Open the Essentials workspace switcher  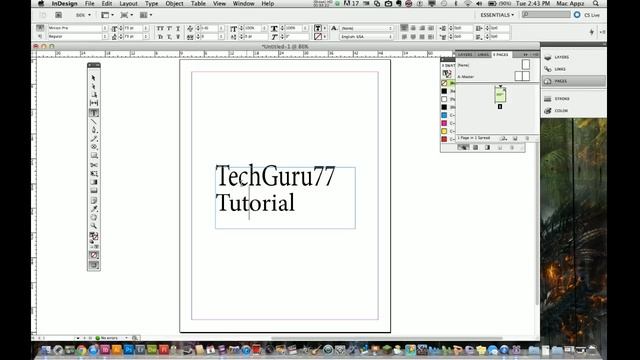497,15
